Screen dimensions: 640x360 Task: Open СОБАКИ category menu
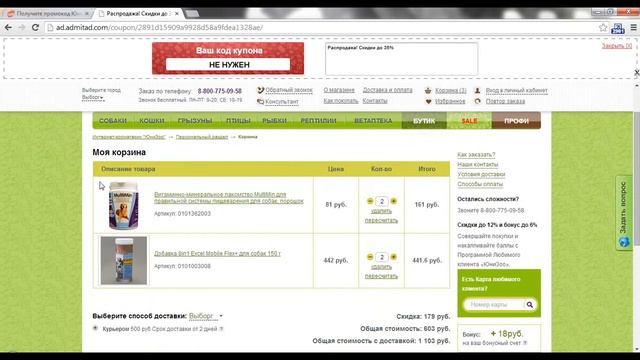[113, 121]
